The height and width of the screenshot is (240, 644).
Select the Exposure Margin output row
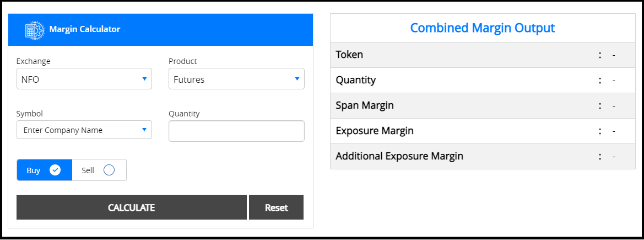482,131
